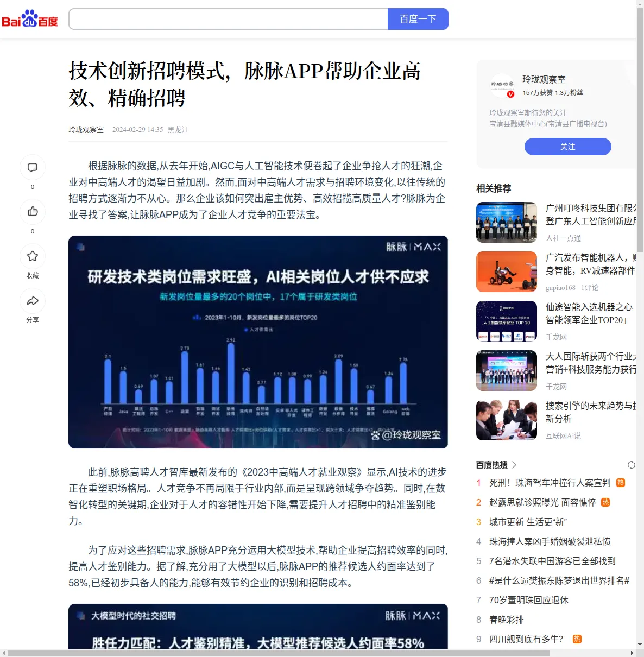Refresh the 百度热搜 list icon
This screenshot has height=657, width=644.
coord(632,465)
